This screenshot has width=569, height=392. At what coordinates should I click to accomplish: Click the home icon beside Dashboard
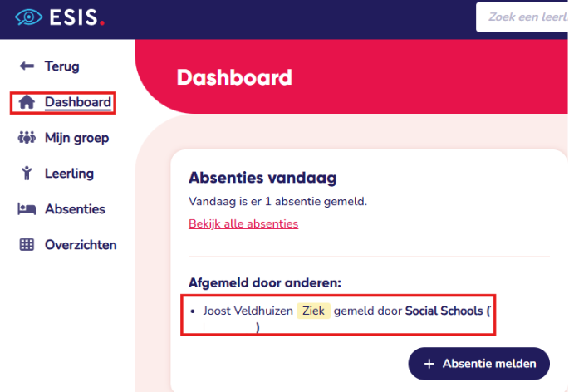(27, 102)
